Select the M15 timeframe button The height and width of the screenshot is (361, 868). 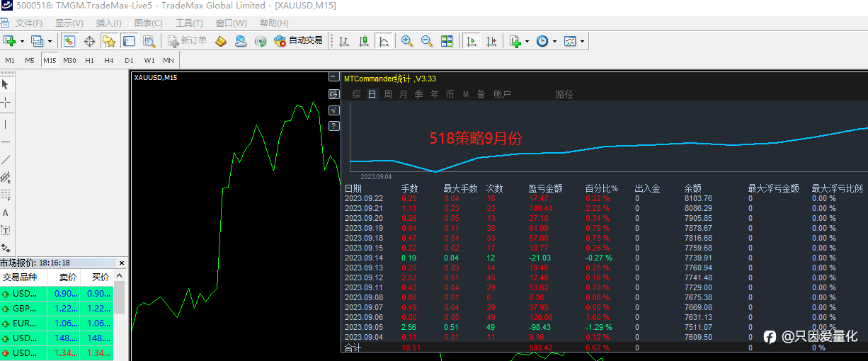click(50, 61)
